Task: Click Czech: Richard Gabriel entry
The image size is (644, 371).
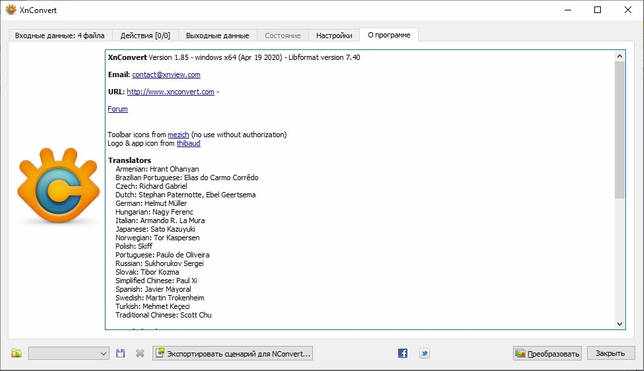Action: pyautogui.click(x=151, y=186)
